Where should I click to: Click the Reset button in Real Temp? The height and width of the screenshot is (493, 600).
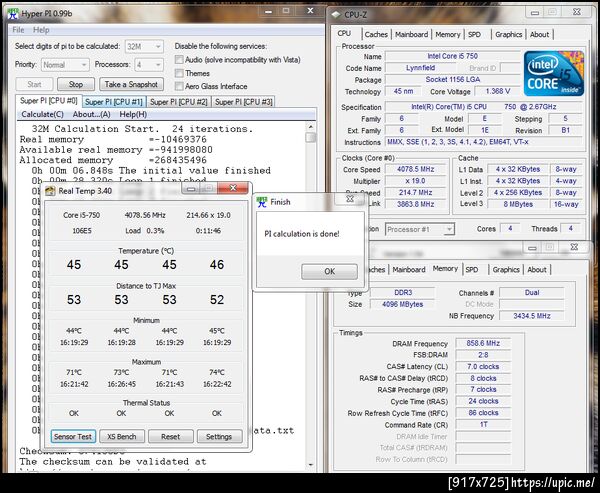pyautogui.click(x=170, y=436)
